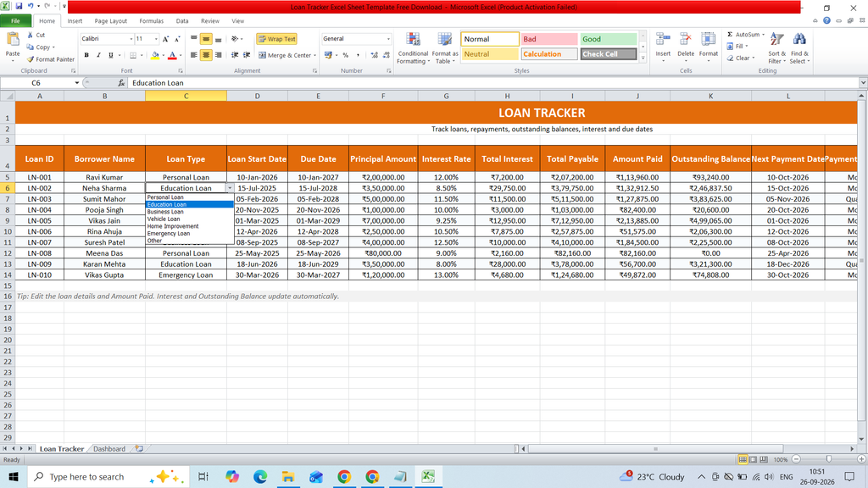
Task: Apply the Good cell style
Action: (608, 39)
